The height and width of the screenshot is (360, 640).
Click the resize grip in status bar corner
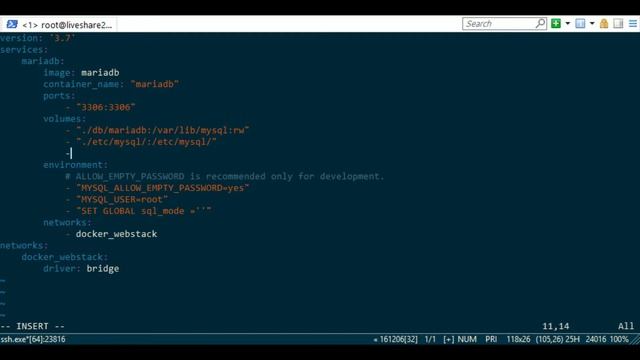coord(635,340)
